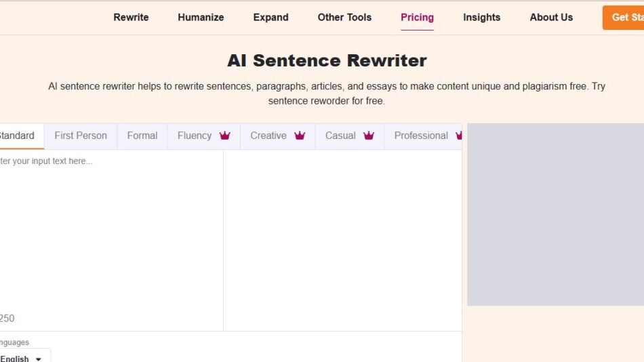Viewport: 644px width, 362px height.
Task: Select Expand in the top navigation
Action: 270,18
